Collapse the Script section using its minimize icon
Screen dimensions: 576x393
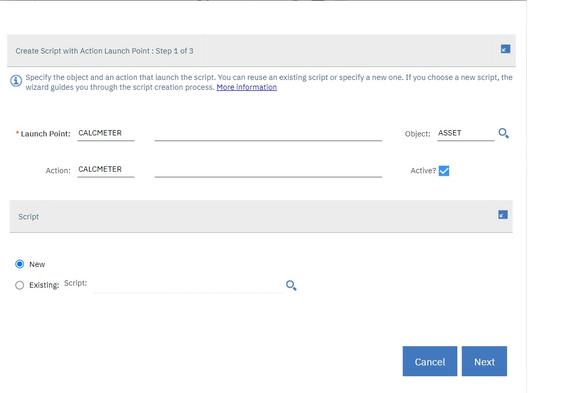tap(503, 214)
